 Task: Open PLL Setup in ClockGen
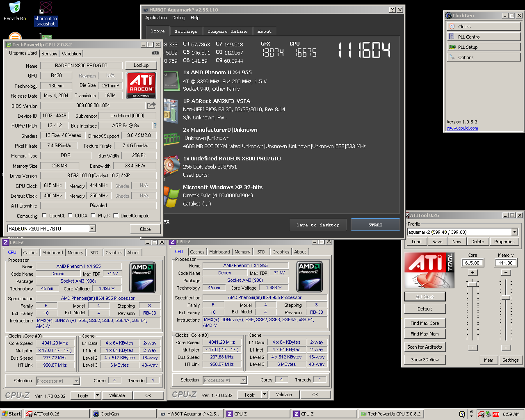click(x=484, y=47)
